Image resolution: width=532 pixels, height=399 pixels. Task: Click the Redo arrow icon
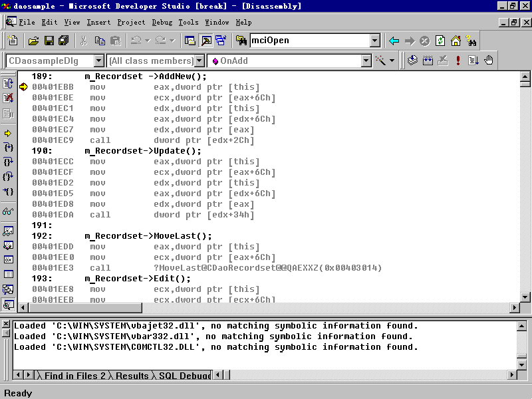160,41
